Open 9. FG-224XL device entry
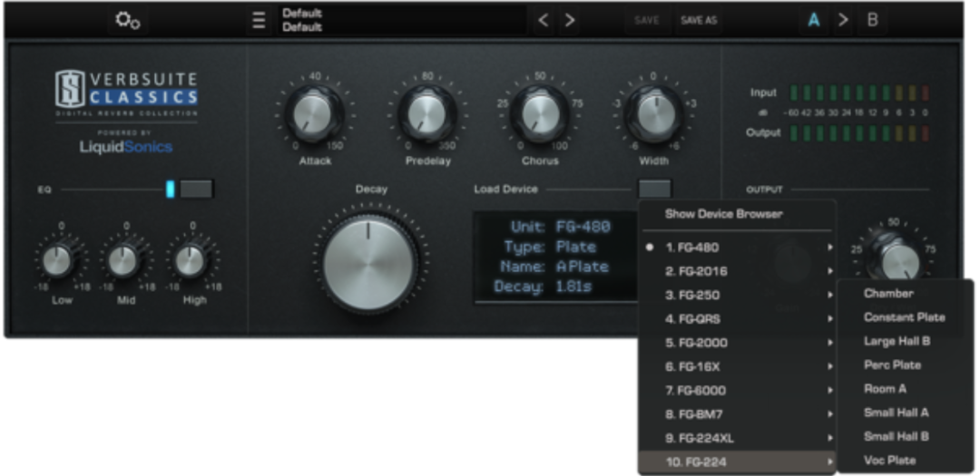Viewport: 980px width, 476px height. [x=736, y=438]
